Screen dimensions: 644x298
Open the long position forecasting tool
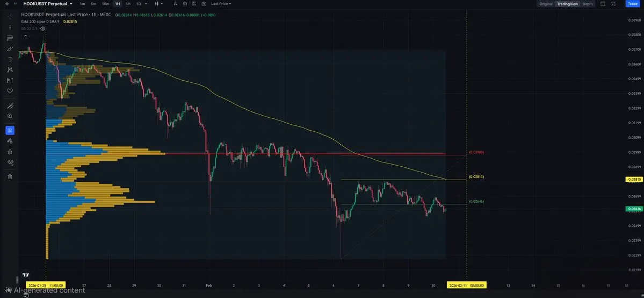(x=10, y=80)
